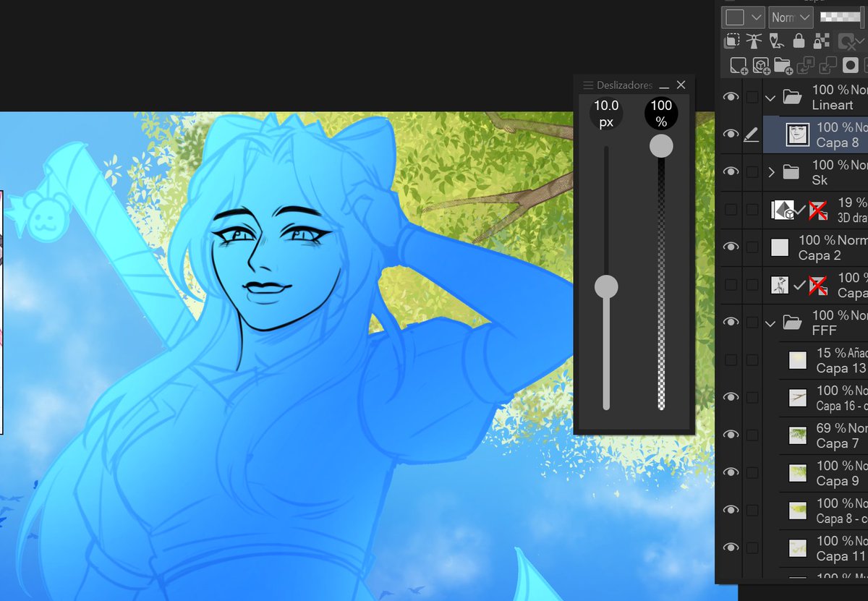
Task: Click the Create Layer Mask icon
Action: (x=851, y=66)
